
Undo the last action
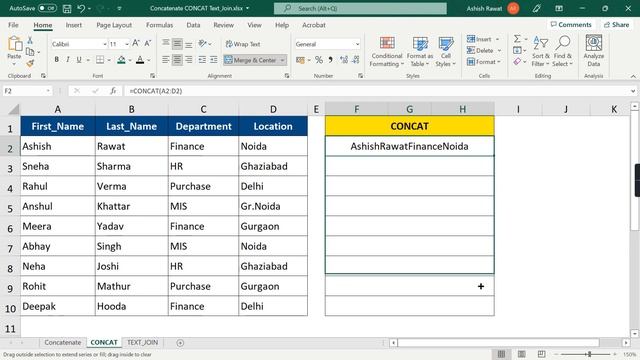(81, 8)
